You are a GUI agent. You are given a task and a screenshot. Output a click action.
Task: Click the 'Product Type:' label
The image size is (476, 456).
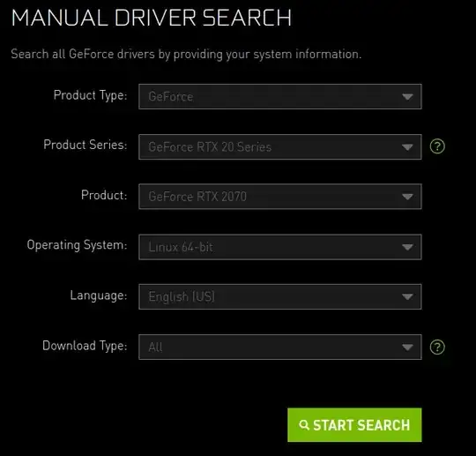(91, 95)
